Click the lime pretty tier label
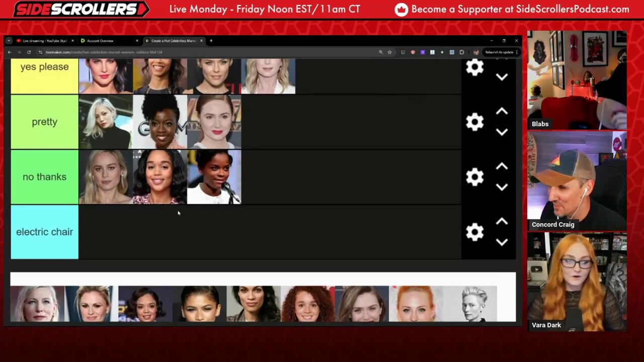644x362 pixels. 44,122
